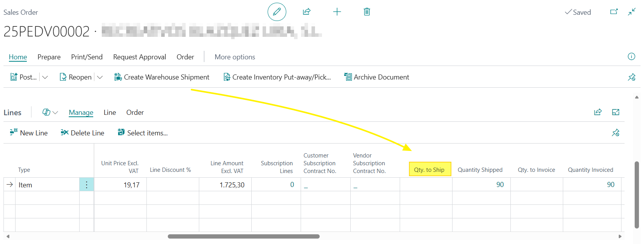The height and width of the screenshot is (244, 644).
Task: Click the Quantity Shipped column header
Action: click(x=480, y=170)
